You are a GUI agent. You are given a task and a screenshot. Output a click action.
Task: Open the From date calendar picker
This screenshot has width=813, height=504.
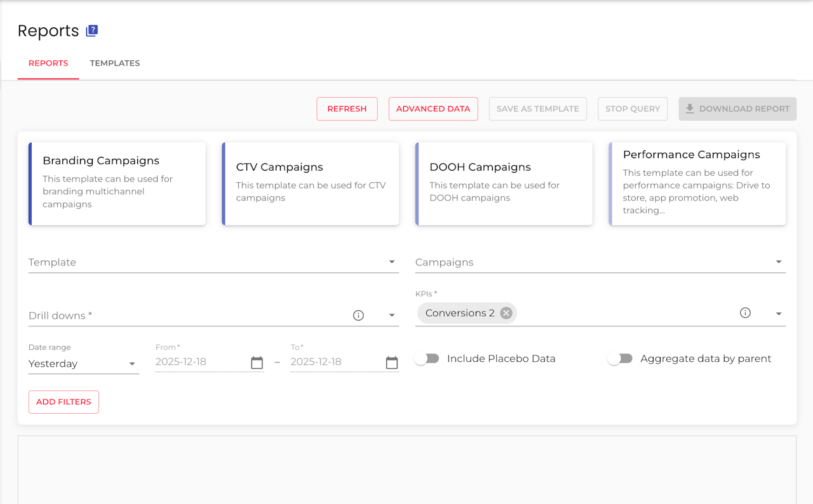(257, 362)
